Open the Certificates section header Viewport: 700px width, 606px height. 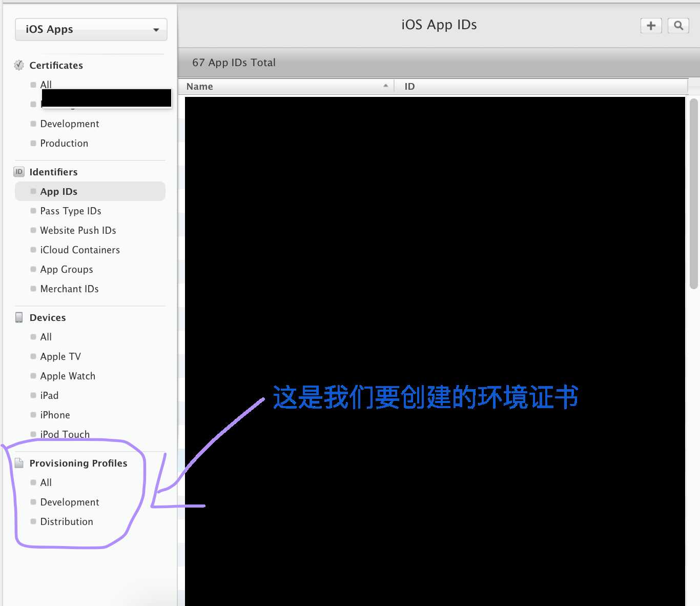click(56, 65)
